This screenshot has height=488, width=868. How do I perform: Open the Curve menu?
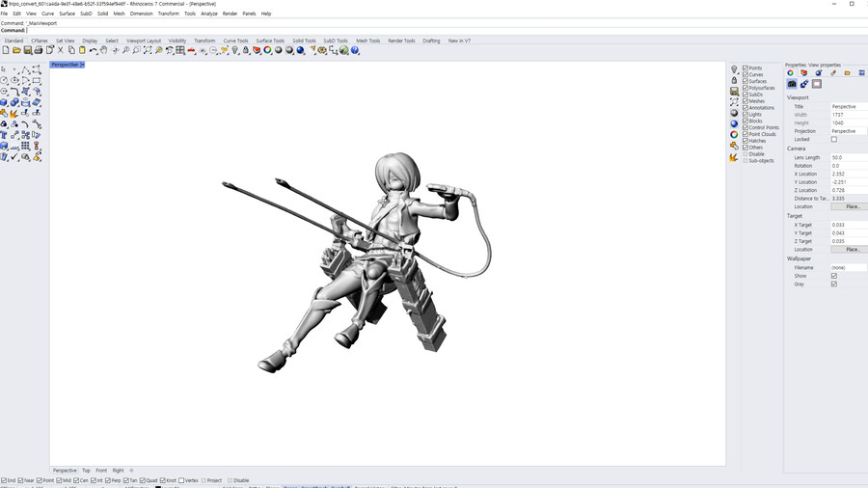[x=47, y=14]
